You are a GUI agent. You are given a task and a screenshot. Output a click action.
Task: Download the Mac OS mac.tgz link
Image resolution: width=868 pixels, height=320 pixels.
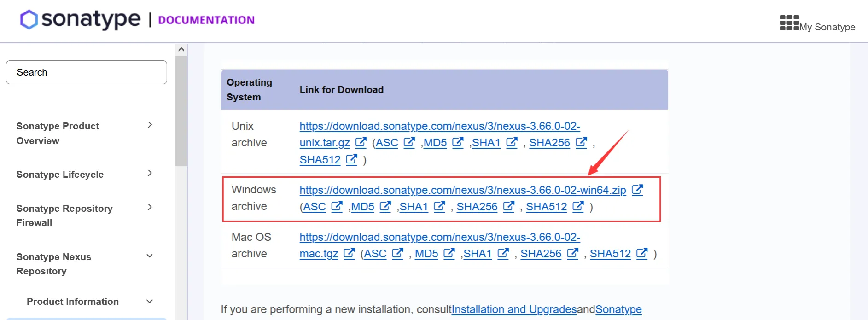coord(440,245)
